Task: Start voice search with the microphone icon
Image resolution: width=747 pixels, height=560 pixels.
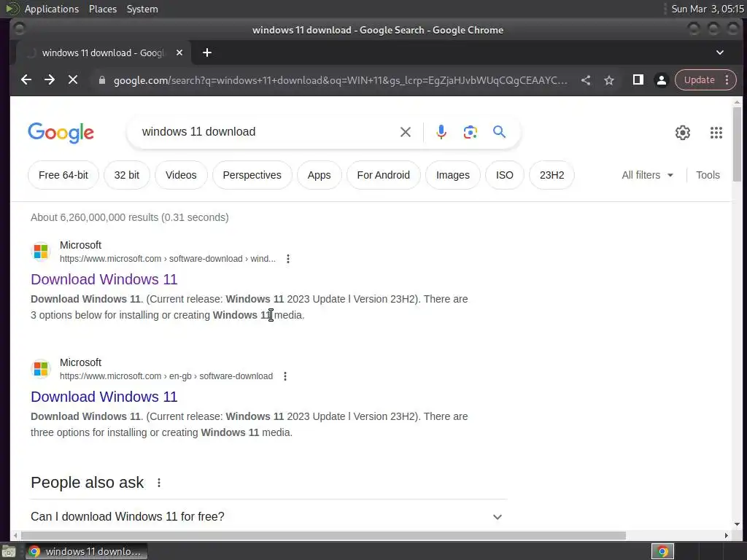Action: pyautogui.click(x=441, y=132)
